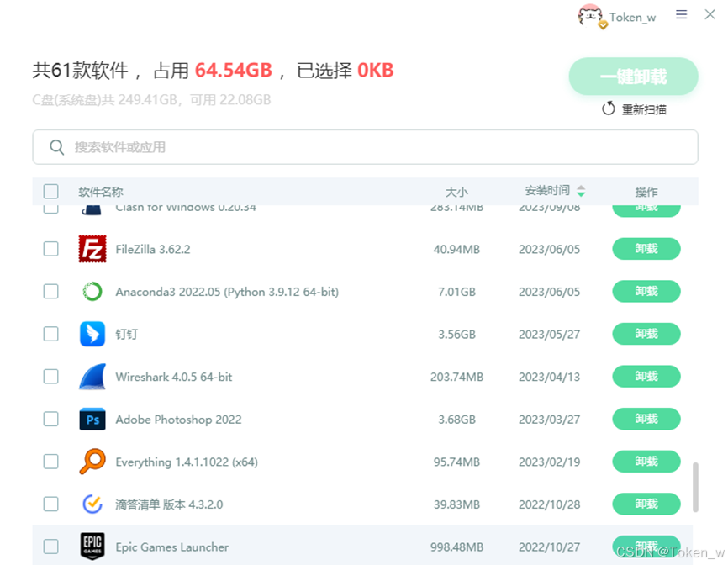Image resolution: width=728 pixels, height=565 pixels.
Task: Click the 7.01GB size value
Action: [456, 292]
